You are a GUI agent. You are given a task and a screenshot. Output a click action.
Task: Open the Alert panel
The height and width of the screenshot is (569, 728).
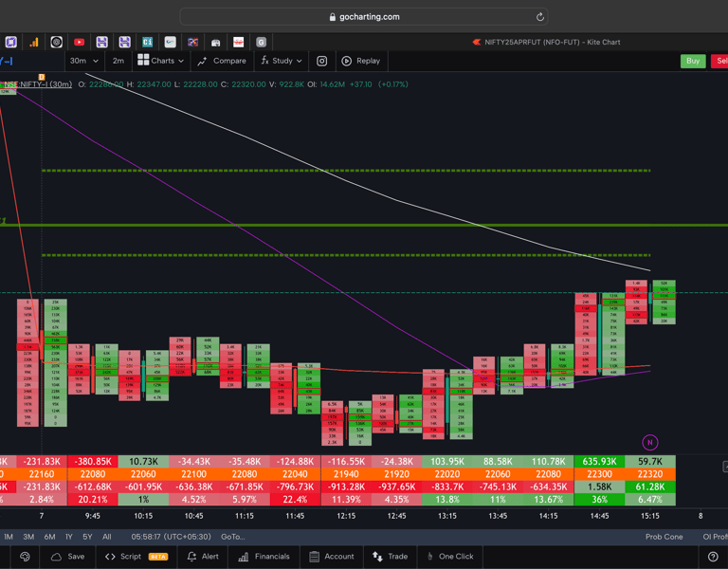pyautogui.click(x=203, y=557)
